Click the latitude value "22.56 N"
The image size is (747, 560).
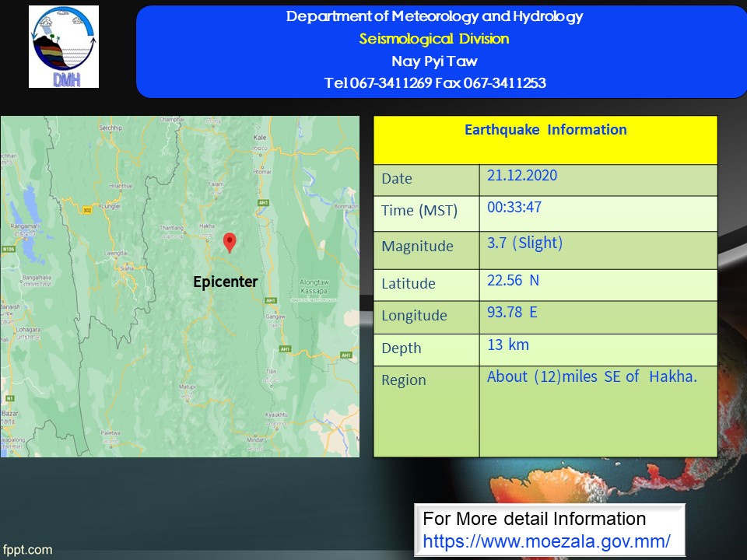click(x=513, y=280)
